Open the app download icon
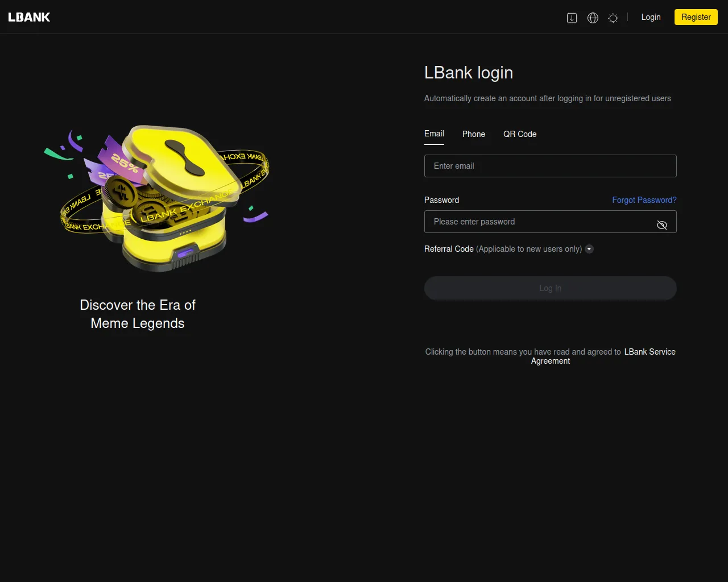The height and width of the screenshot is (582, 728). [x=572, y=18]
